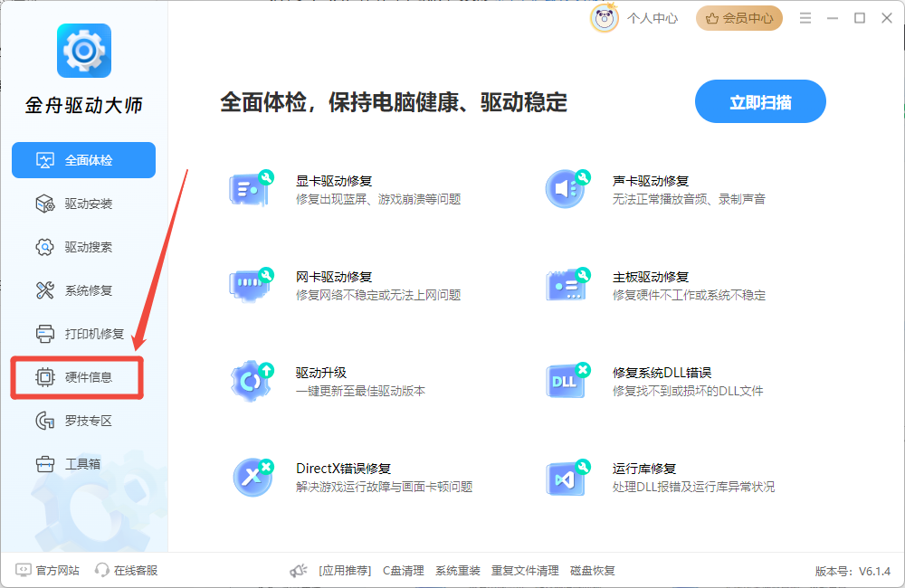Open the 全面体检 sidebar tab

click(x=83, y=160)
